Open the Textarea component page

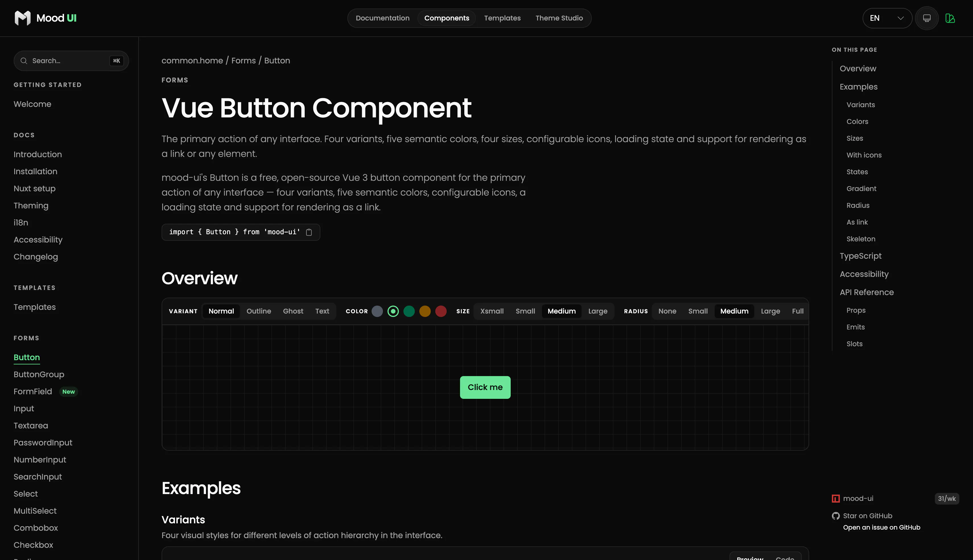point(31,426)
